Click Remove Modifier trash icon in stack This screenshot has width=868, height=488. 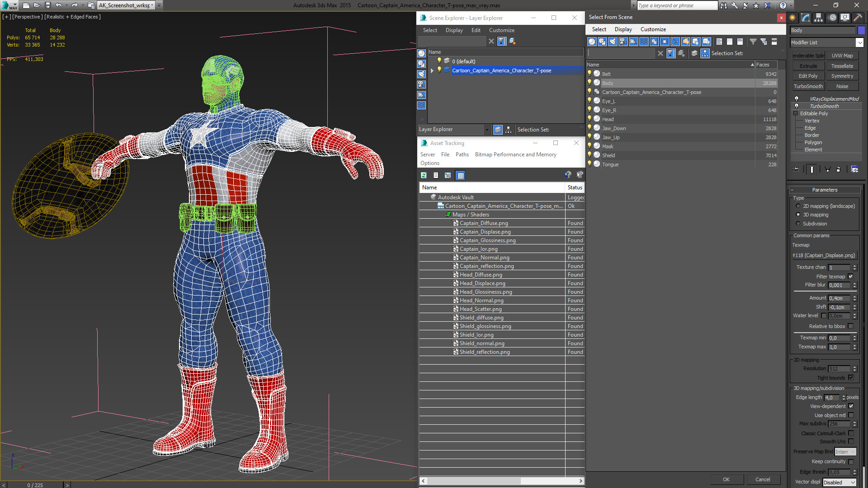tap(839, 169)
